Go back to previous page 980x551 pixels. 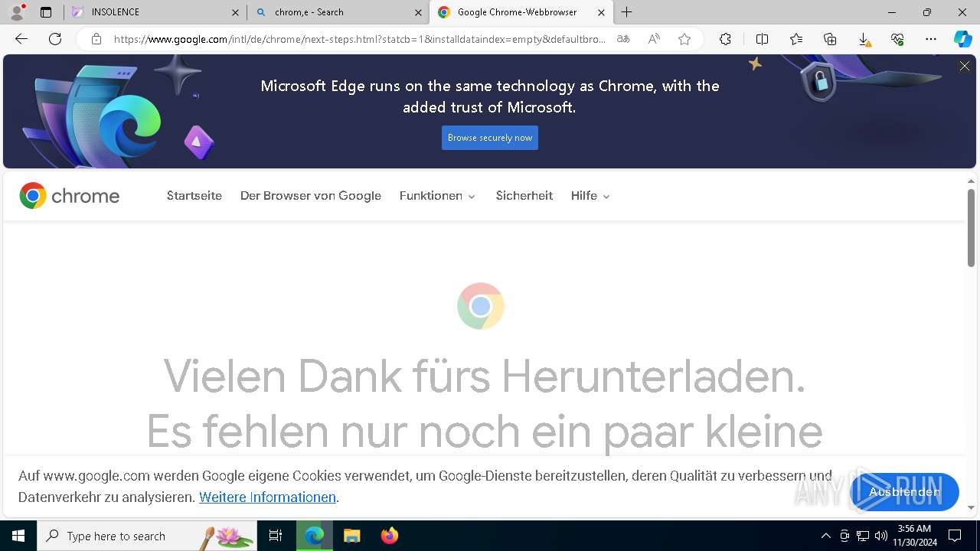21,39
